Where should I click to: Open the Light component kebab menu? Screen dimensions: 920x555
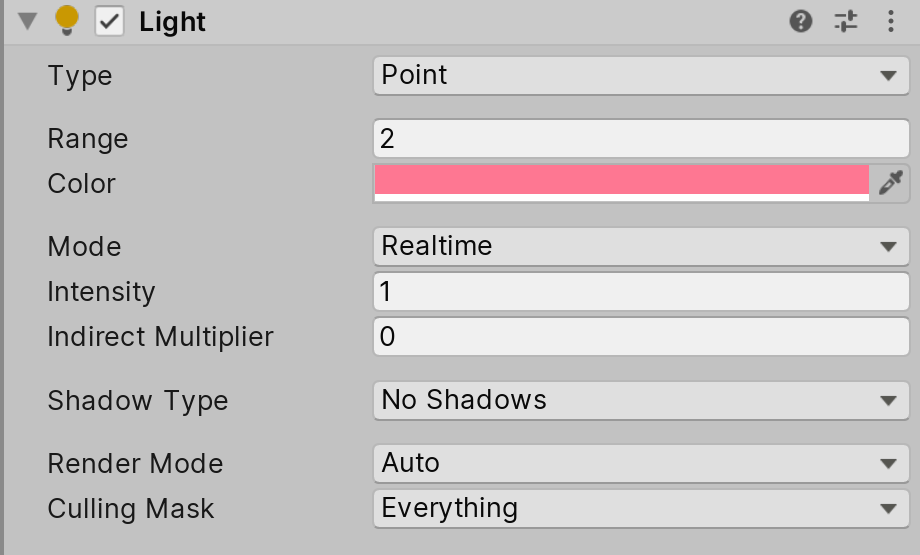click(891, 21)
